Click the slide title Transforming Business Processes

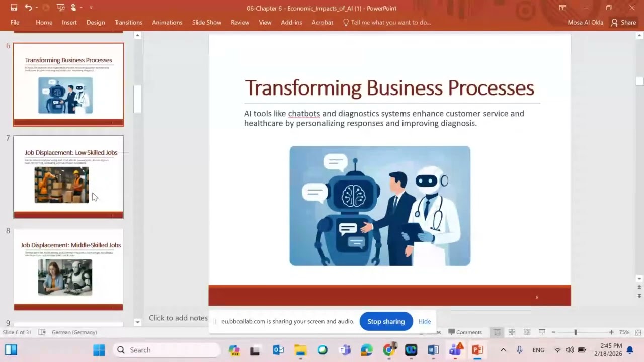point(389,88)
